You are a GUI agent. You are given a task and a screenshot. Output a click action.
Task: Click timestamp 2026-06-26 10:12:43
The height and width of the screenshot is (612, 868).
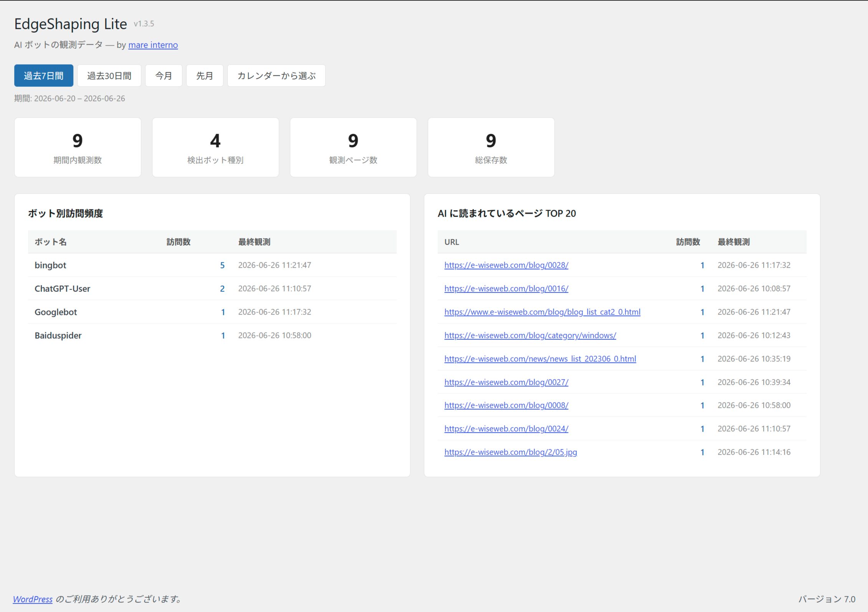pos(754,335)
